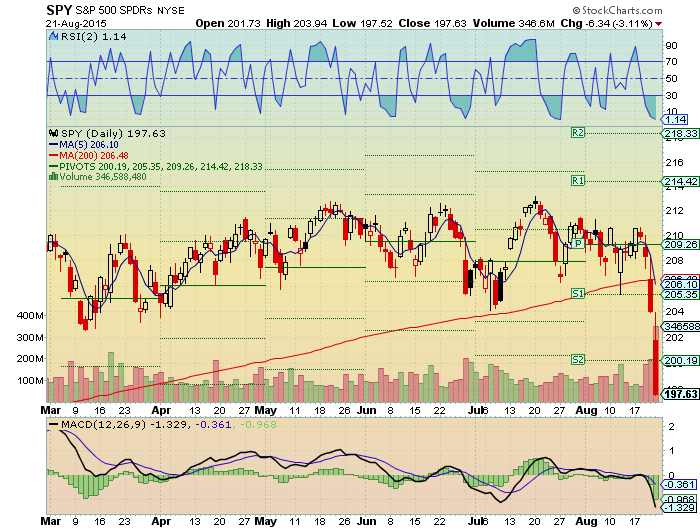Click the volume bars legend icon
This screenshot has height=530, width=700.
click(53, 176)
